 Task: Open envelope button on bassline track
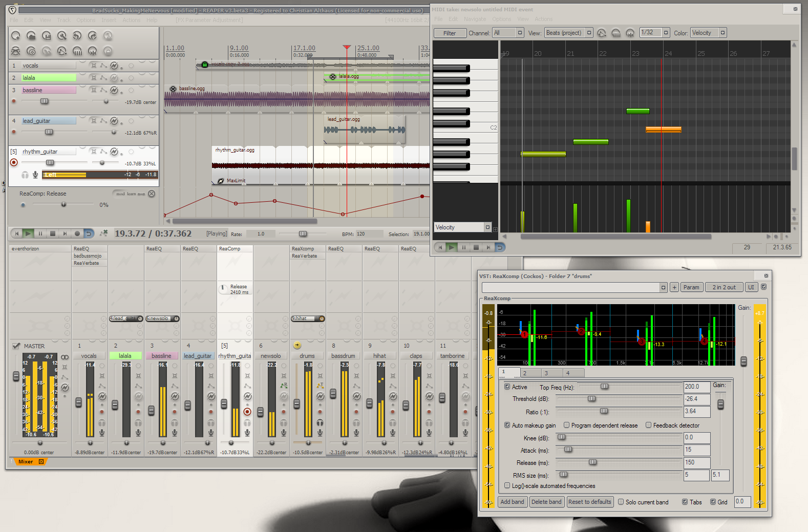click(x=103, y=90)
